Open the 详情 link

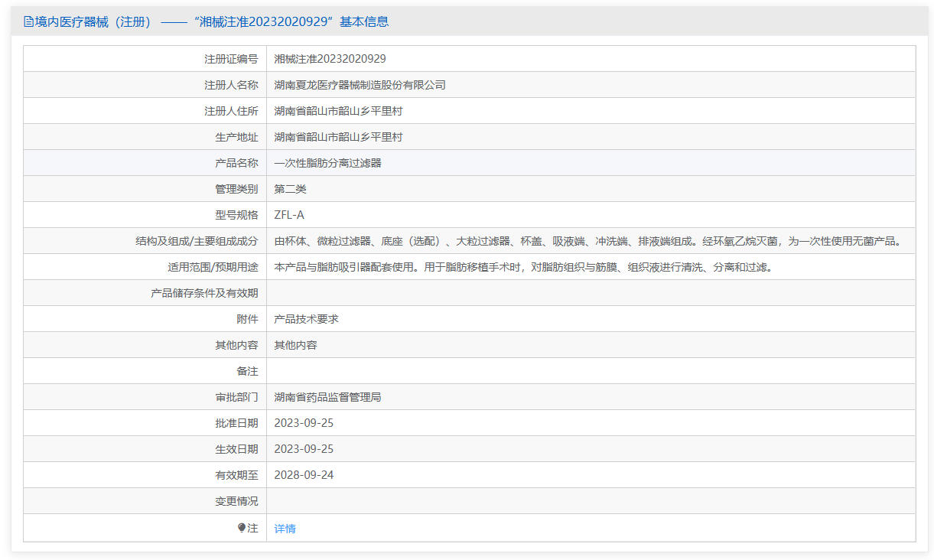pyautogui.click(x=285, y=528)
